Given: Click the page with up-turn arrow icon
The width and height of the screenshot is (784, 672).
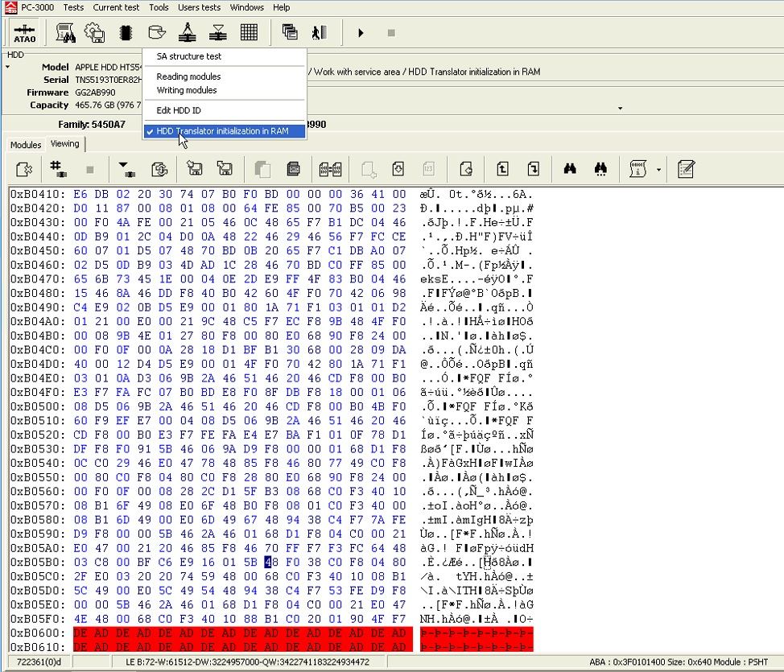Looking at the screenshot, I should pos(502,168).
